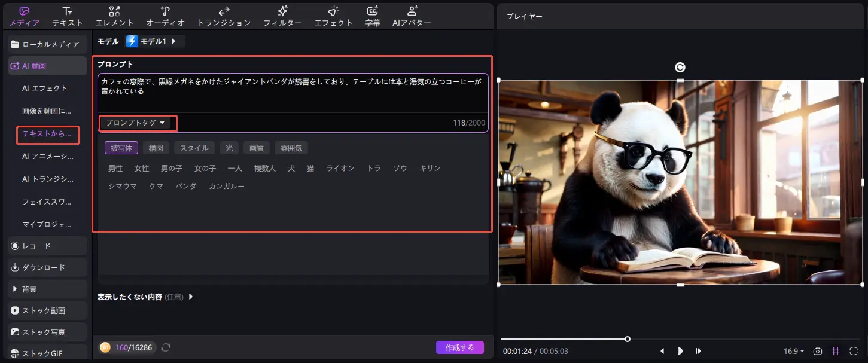This screenshot has height=363, width=868.
Task: Select the 被写体 prompt tag category
Action: [121, 148]
